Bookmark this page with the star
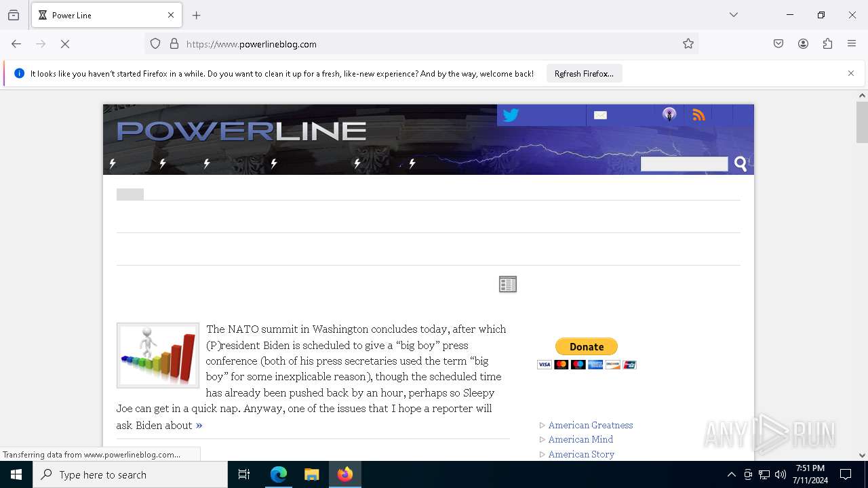 click(x=688, y=44)
